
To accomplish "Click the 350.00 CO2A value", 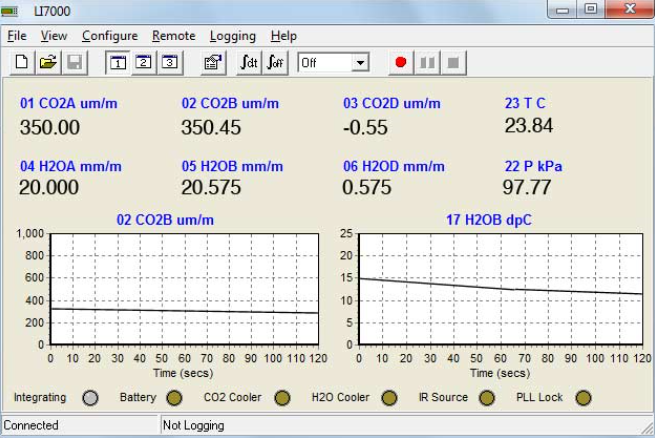I will pyautogui.click(x=50, y=127).
